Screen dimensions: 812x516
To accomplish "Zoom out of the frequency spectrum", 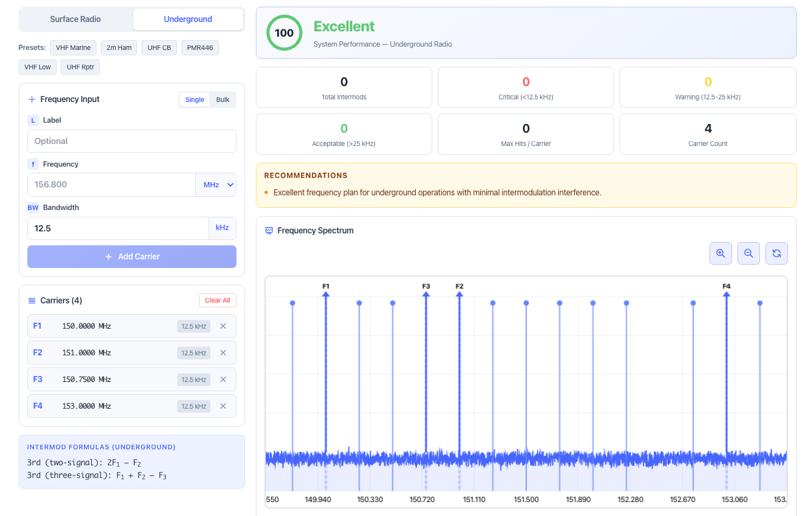I will point(749,253).
